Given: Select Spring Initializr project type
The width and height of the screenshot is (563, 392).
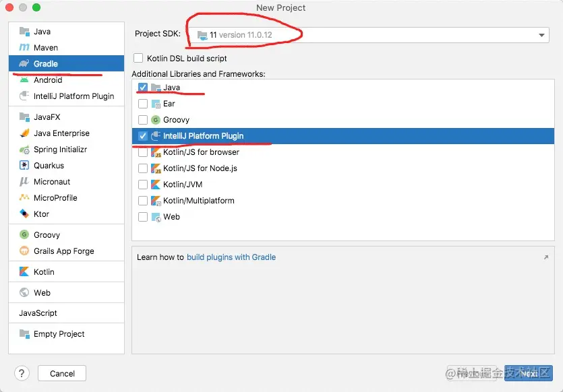Looking at the screenshot, I should pyautogui.click(x=67, y=150).
